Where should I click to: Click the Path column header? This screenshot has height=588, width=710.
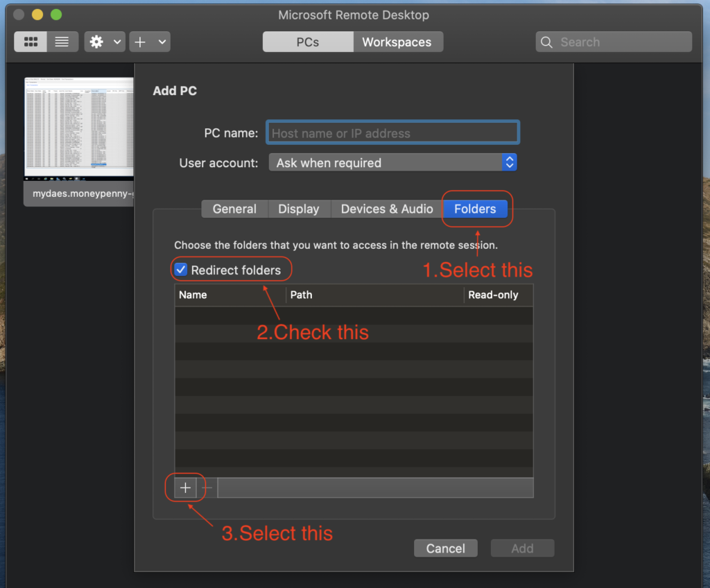pos(375,295)
